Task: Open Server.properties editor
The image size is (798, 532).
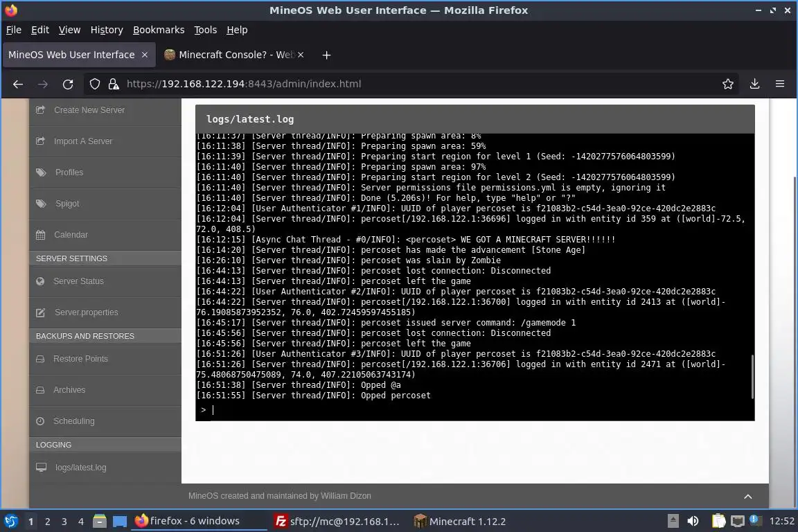Action: coord(105,312)
